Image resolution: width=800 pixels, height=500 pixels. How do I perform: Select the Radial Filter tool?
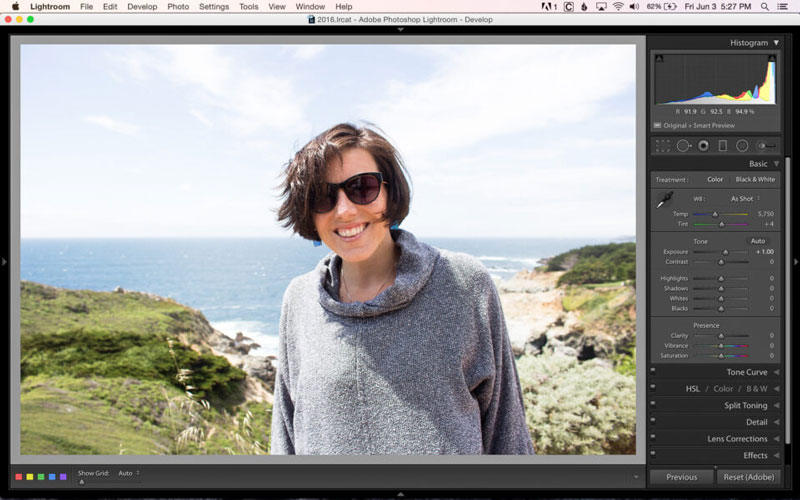[742, 146]
